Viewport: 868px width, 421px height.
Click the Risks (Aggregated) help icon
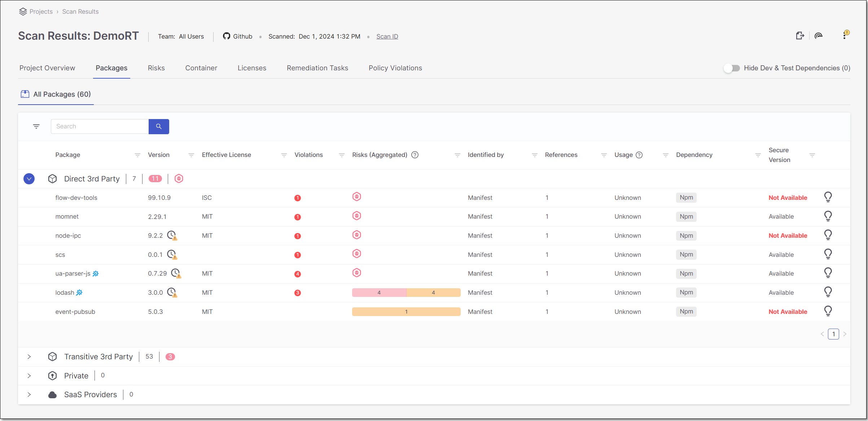click(415, 155)
